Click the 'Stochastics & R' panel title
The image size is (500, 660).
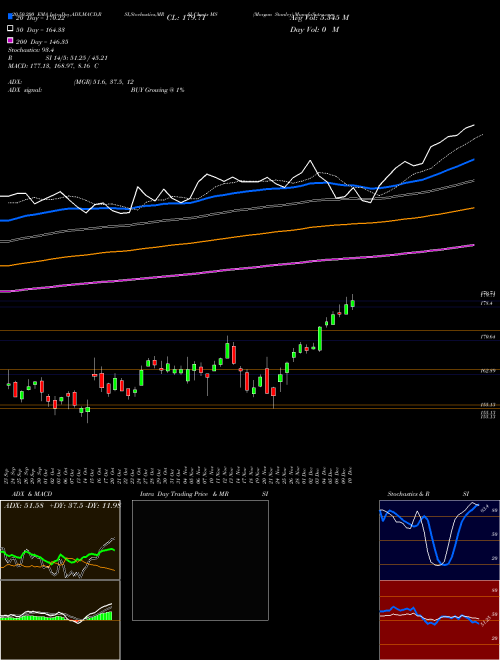pos(408,494)
